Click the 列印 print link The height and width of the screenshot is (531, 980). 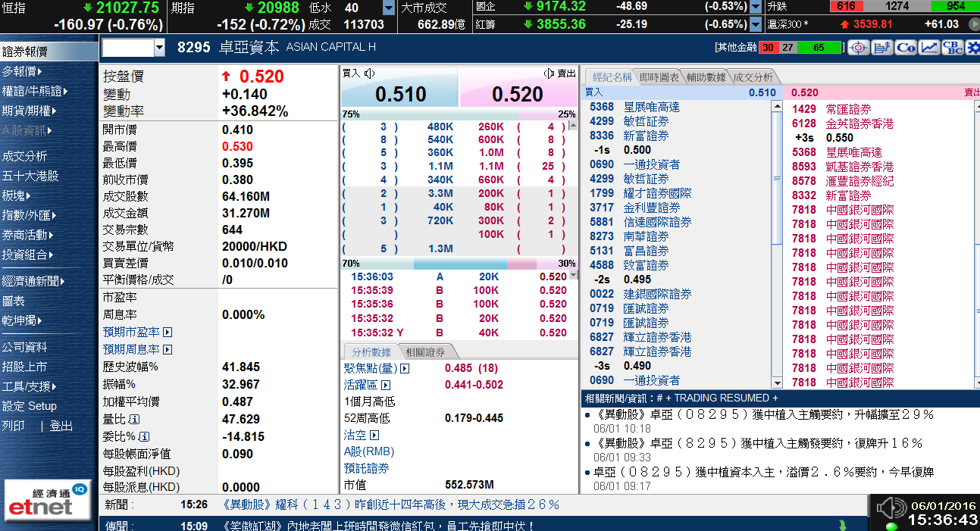(14, 426)
